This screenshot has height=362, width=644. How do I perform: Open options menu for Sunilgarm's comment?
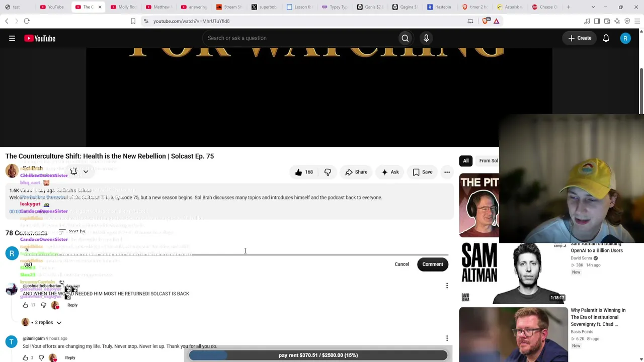[447, 338]
